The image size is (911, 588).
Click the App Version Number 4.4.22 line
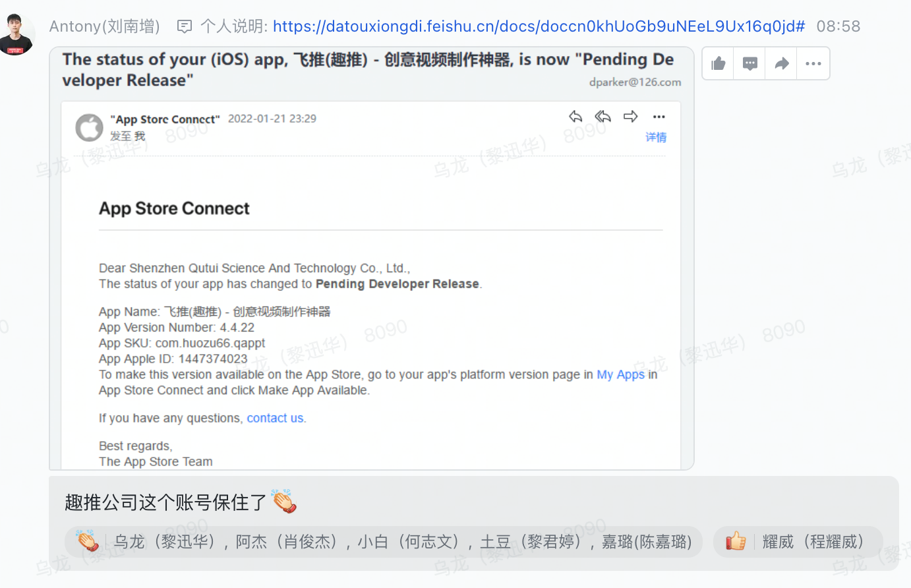click(x=177, y=328)
